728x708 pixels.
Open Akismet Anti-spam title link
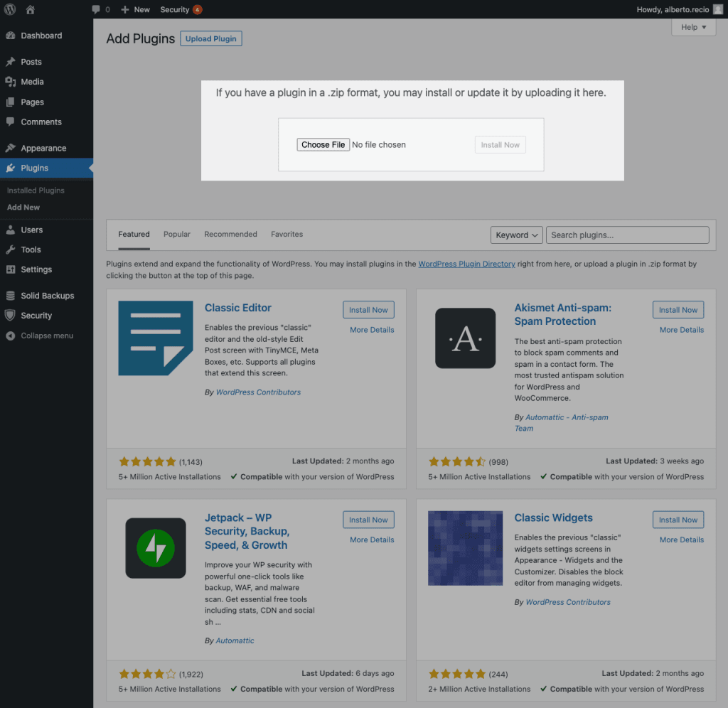[x=563, y=314]
